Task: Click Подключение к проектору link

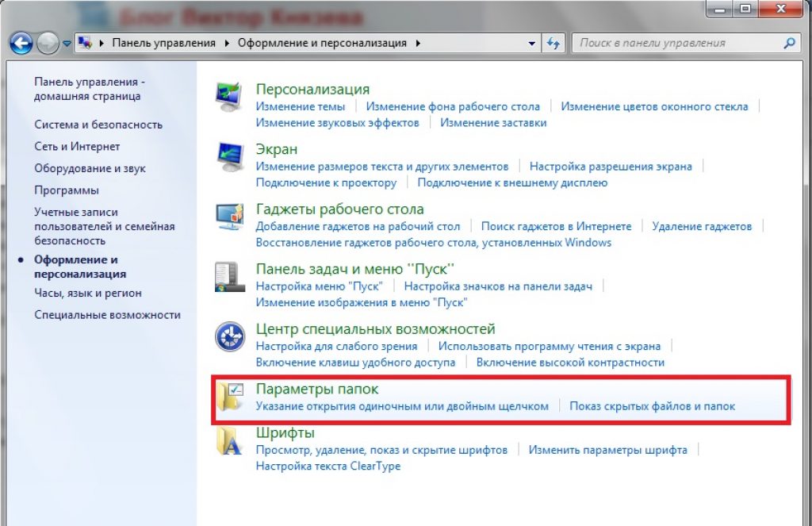Action: coord(326,183)
